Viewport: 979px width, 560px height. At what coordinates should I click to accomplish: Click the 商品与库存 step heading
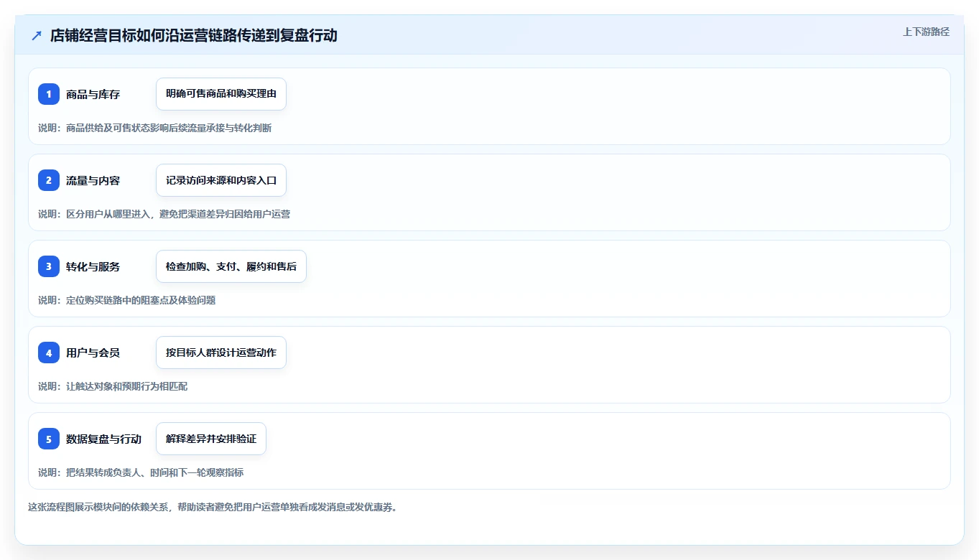click(93, 94)
